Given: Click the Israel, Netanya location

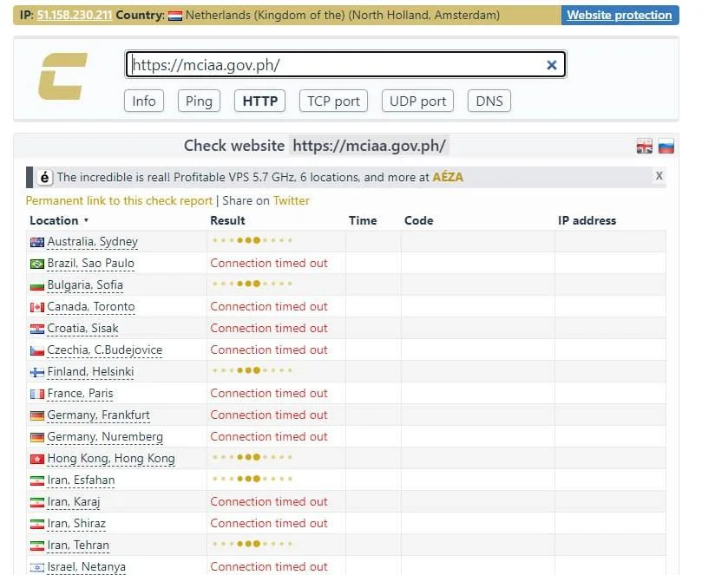Looking at the screenshot, I should click(87, 567).
